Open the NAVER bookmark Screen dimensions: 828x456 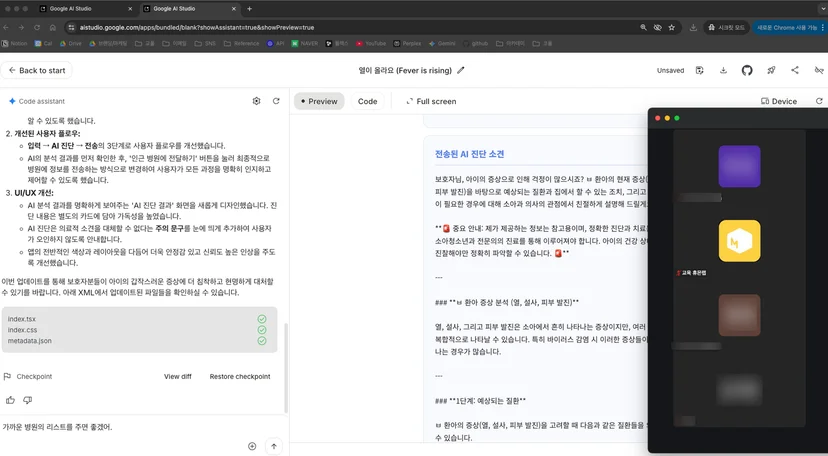305,43
